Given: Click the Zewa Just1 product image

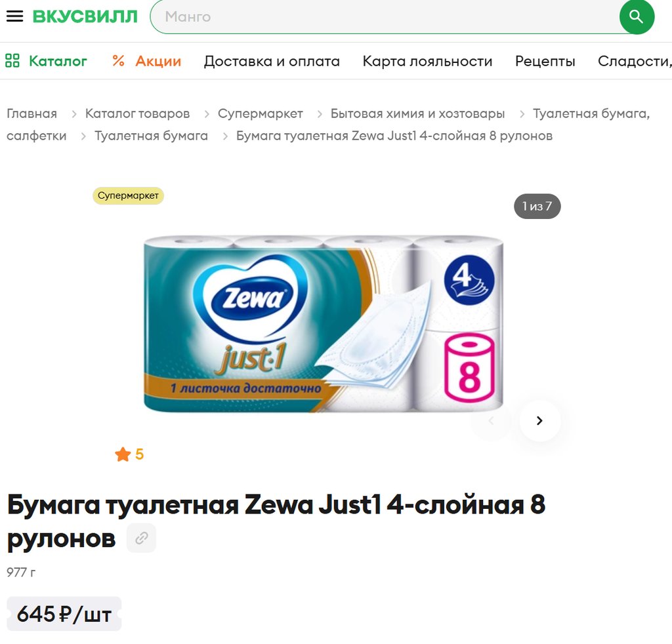Looking at the screenshot, I should point(324,323).
